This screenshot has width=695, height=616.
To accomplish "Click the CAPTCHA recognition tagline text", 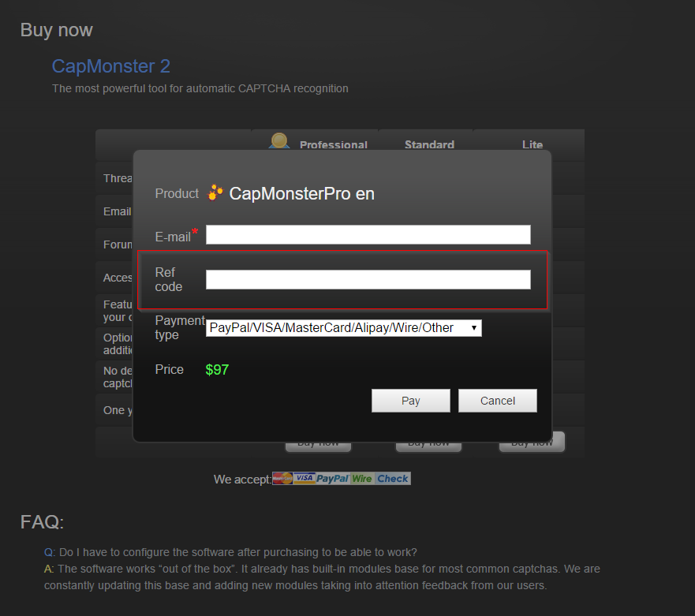I will [200, 88].
